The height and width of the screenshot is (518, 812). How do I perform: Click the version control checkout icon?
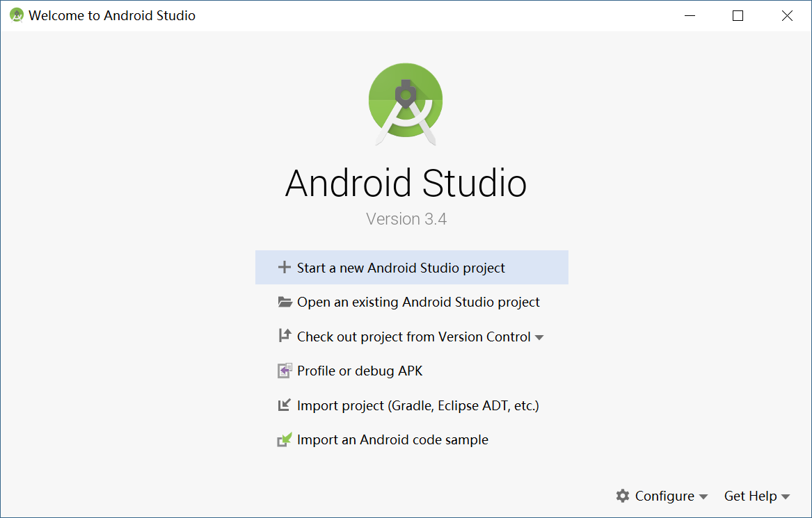tap(285, 336)
